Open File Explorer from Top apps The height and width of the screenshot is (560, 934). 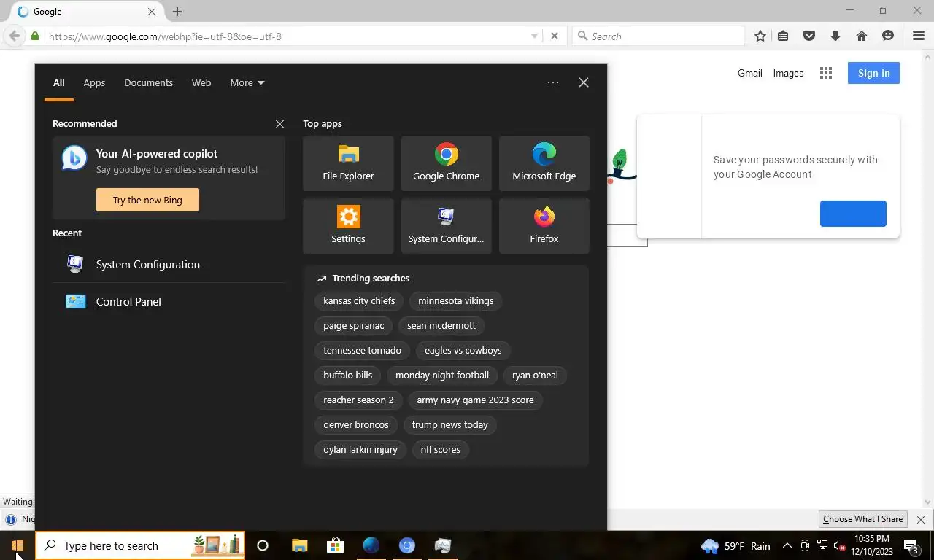click(348, 163)
